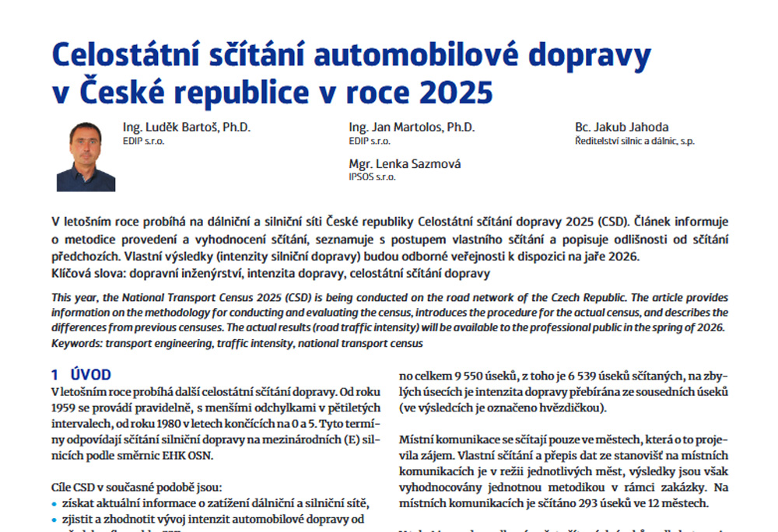Click the IPSOS s.r.o. affiliation text
Screen dimensions: 778x532
coord(373,177)
